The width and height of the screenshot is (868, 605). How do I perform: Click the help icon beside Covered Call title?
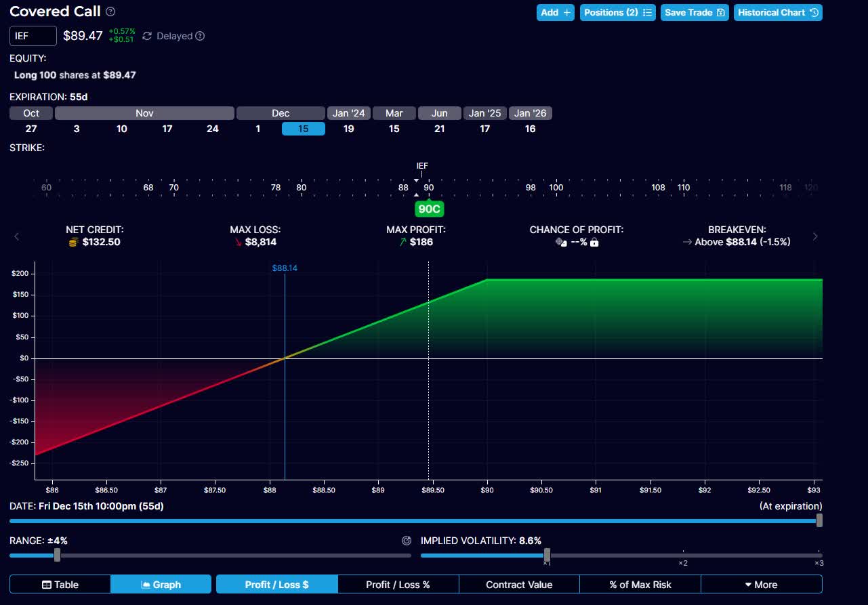click(110, 12)
